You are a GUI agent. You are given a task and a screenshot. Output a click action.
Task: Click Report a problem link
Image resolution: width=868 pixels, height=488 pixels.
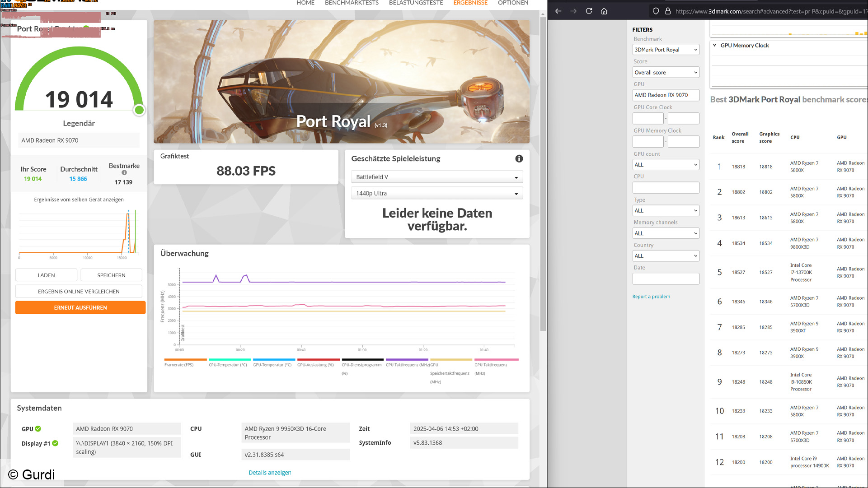tap(651, 297)
